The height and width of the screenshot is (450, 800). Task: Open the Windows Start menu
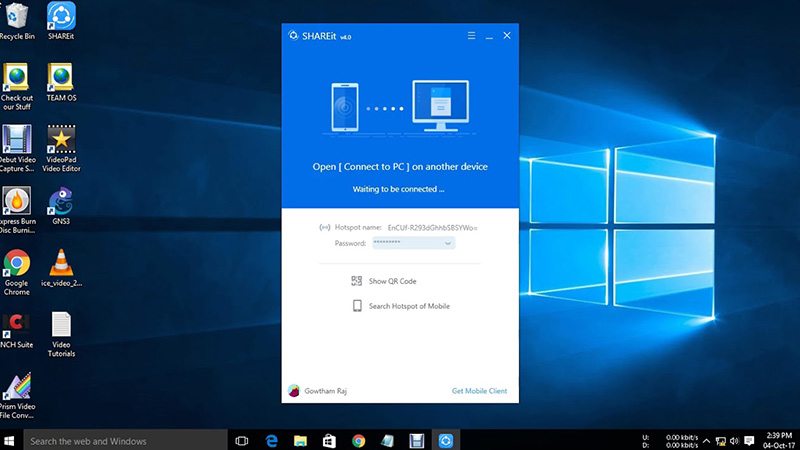coord(9,441)
